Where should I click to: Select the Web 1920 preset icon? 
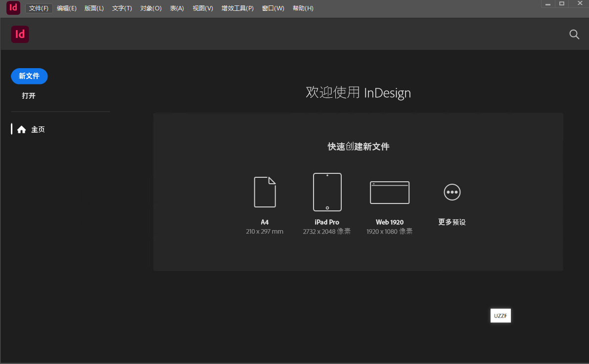tap(390, 193)
